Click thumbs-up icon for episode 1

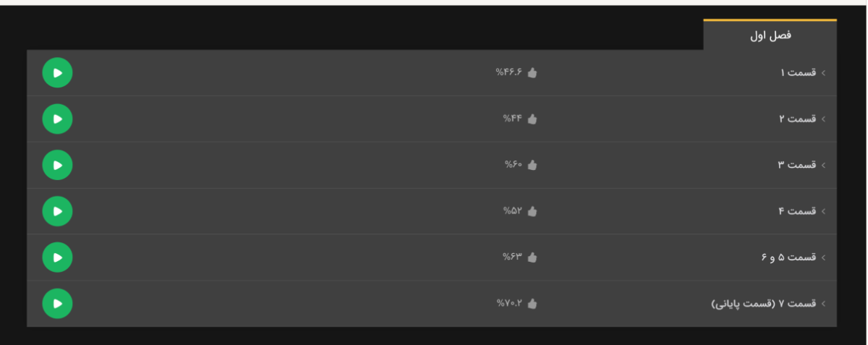point(532,72)
